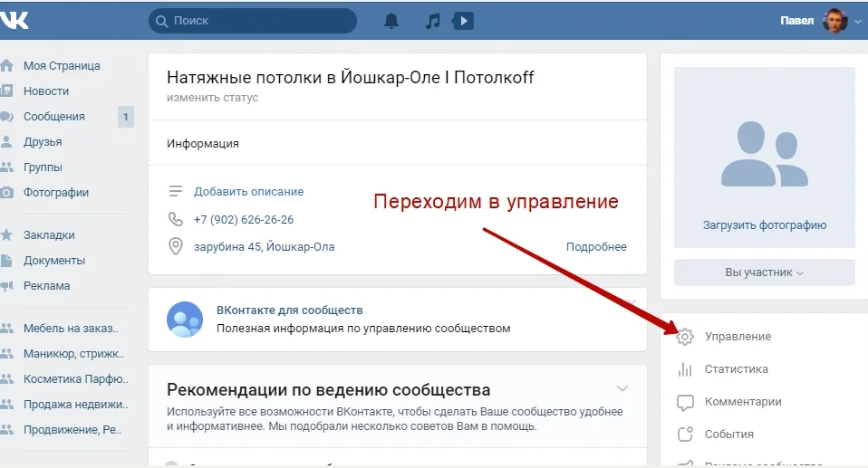Open Косметика Парфю.. group shortcut
Image resolution: width=868 pixels, height=468 pixels.
coord(76,379)
